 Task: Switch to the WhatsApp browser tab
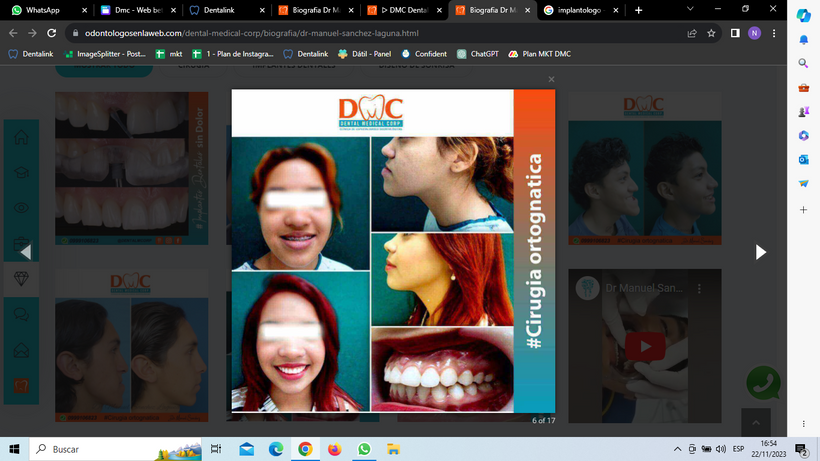coord(44,10)
